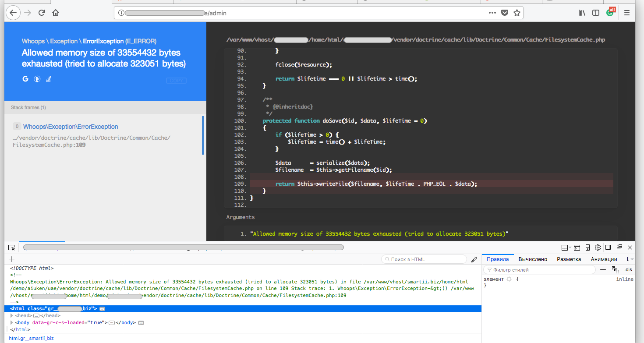The height and width of the screenshot is (343, 644).
Task: Go back with the browser back arrow
Action: [14, 13]
